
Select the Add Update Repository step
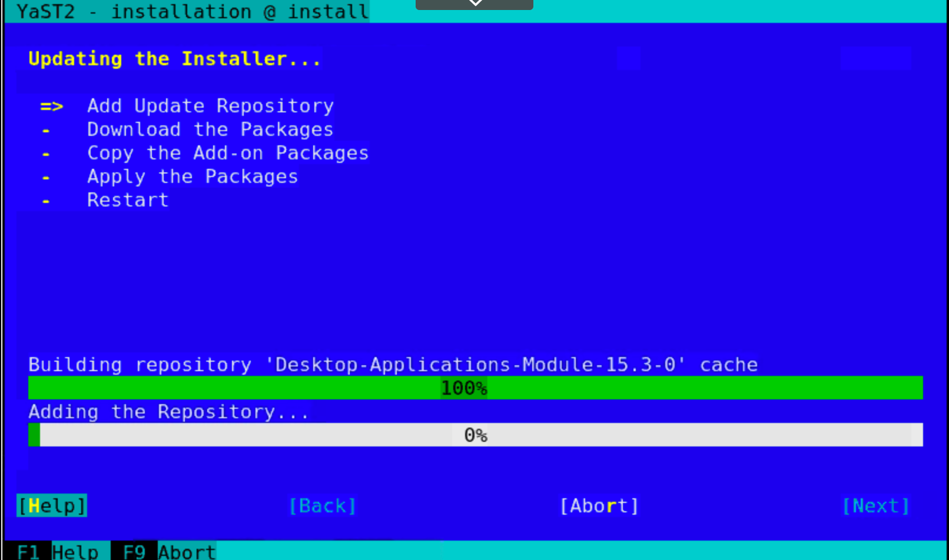click(x=210, y=106)
